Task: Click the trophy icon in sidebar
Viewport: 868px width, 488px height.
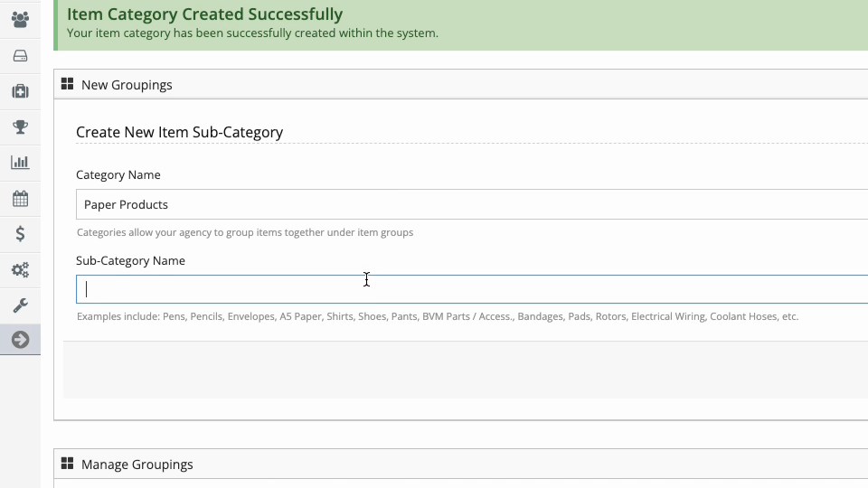Action: click(x=20, y=127)
